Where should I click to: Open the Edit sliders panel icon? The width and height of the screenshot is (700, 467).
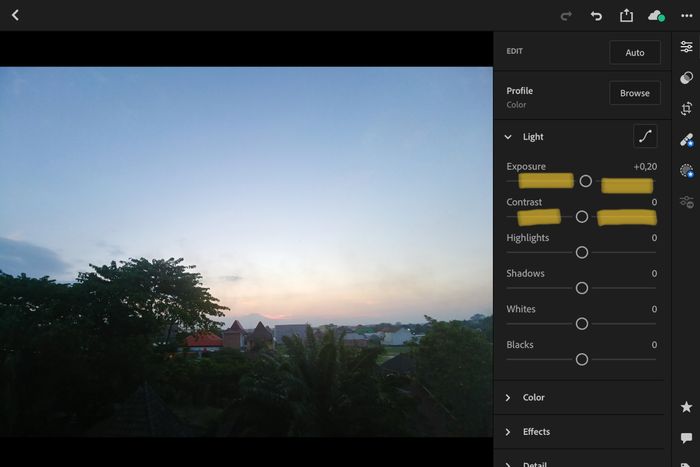coord(687,46)
